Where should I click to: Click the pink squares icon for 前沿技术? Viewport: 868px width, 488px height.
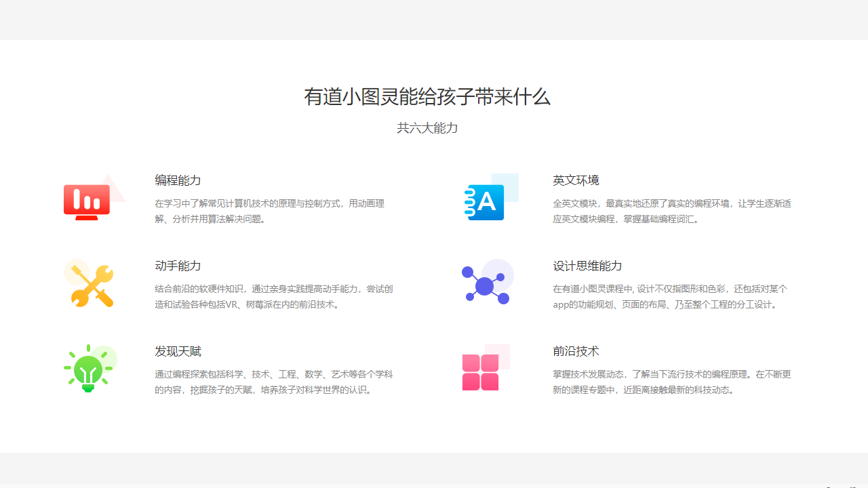click(x=480, y=370)
